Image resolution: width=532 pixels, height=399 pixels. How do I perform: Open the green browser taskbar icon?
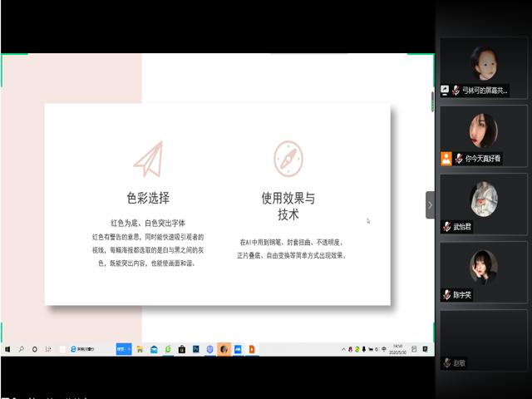(168, 349)
